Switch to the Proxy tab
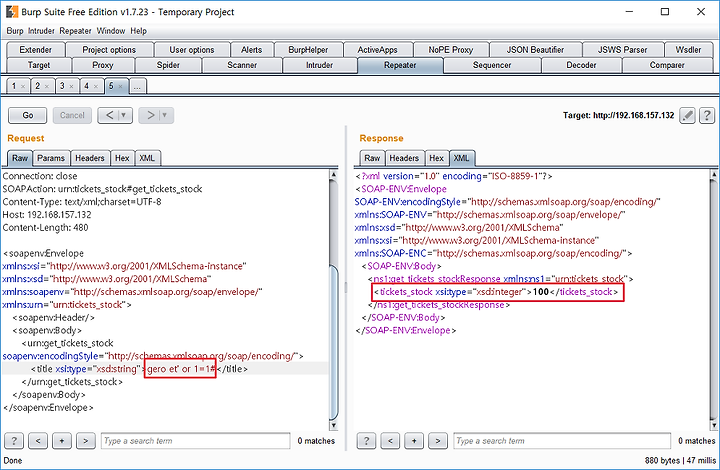720x470 pixels. click(x=103, y=65)
